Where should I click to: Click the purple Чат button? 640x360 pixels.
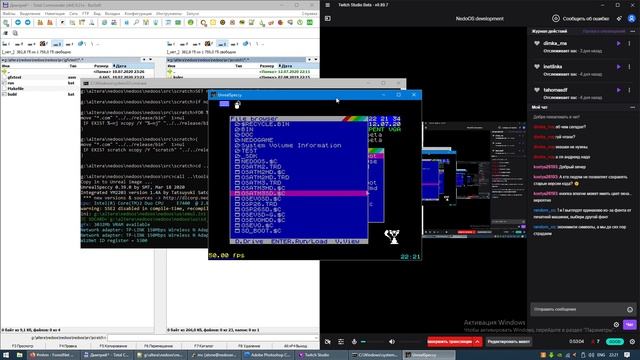pyautogui.click(x=629, y=325)
